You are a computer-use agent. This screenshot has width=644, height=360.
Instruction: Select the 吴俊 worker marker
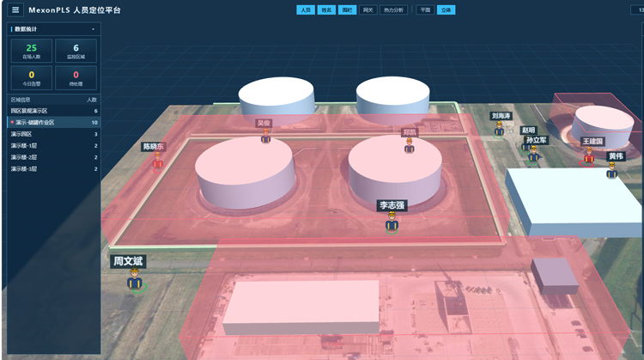point(265,136)
